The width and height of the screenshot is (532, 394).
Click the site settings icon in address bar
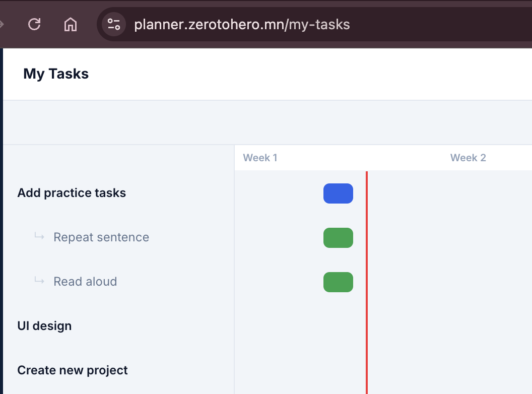(114, 24)
